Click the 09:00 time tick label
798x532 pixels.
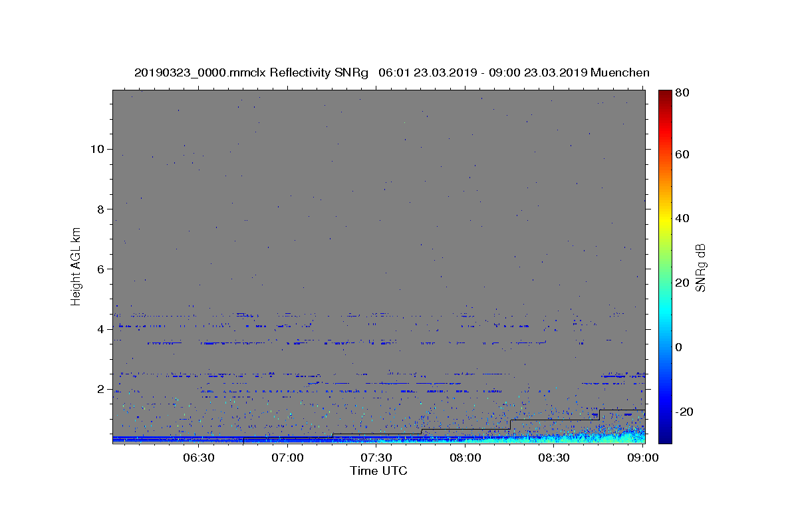point(642,458)
